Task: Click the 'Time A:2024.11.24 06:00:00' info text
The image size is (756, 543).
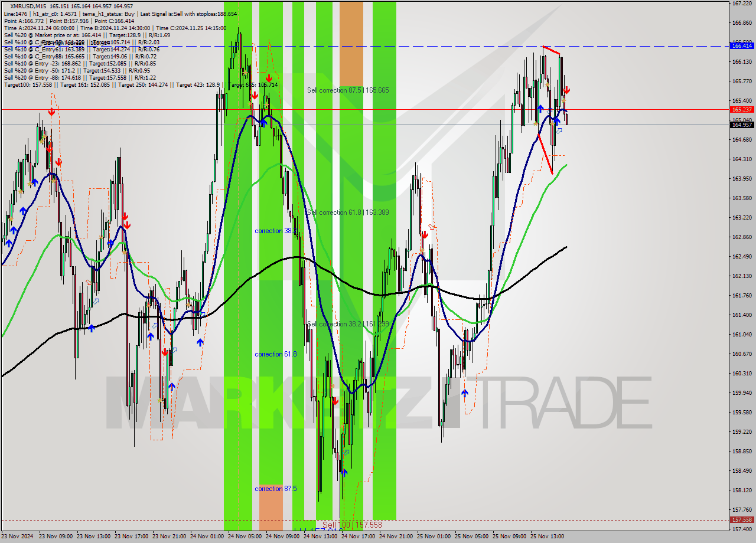Action: coord(39,28)
